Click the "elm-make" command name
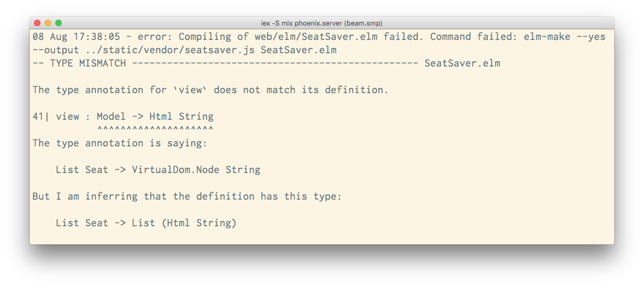This screenshot has width=644, height=287. pyautogui.click(x=547, y=37)
